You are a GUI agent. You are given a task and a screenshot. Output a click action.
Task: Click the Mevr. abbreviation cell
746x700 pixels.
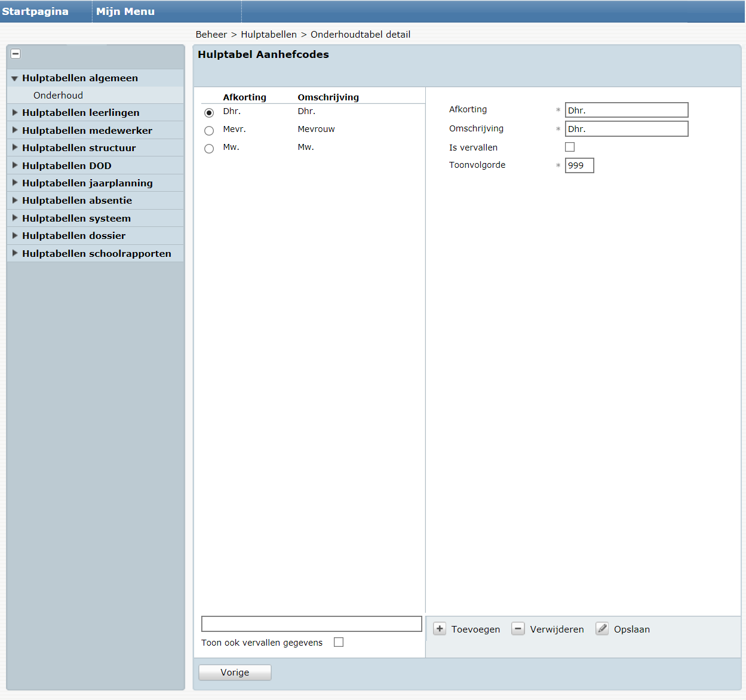point(235,129)
